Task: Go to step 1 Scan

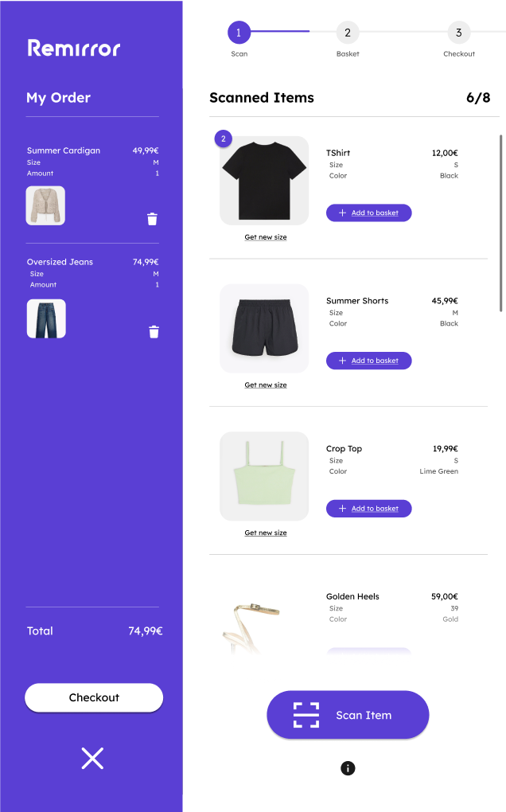Action: point(239,33)
